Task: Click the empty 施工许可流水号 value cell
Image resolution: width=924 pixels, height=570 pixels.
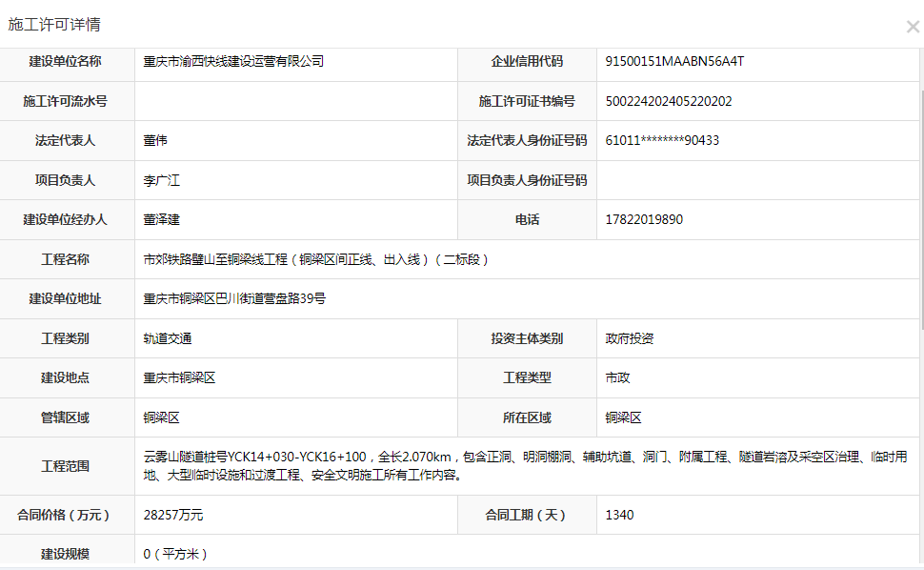Action: pos(295,101)
